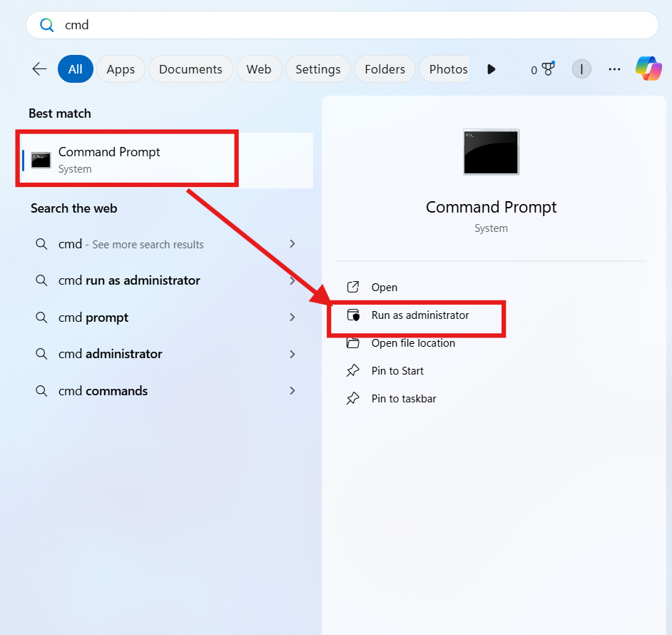Expand the 'cmd commands' suggestion chevron
672x635 pixels.
pos(292,391)
